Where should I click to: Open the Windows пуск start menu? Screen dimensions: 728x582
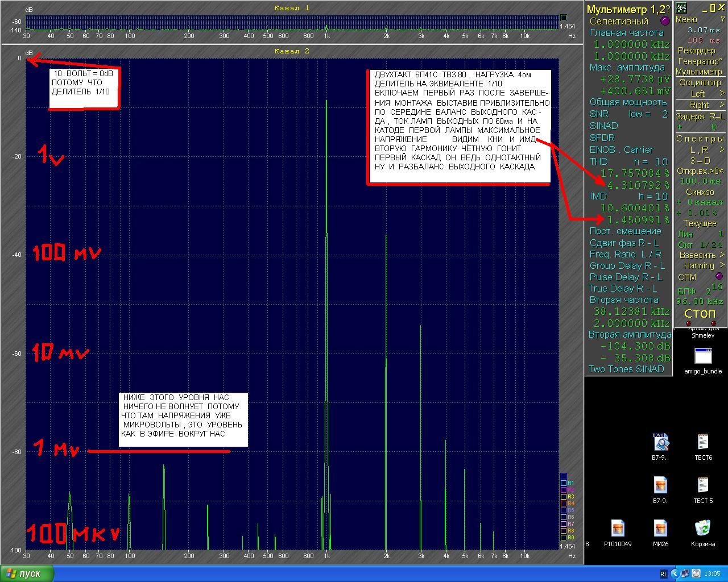click(x=27, y=573)
